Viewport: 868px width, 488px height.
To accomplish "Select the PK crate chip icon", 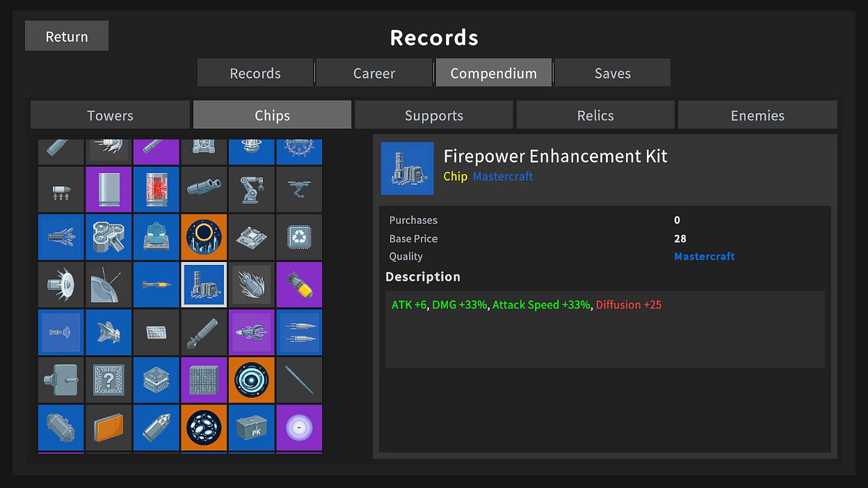I will (x=251, y=427).
